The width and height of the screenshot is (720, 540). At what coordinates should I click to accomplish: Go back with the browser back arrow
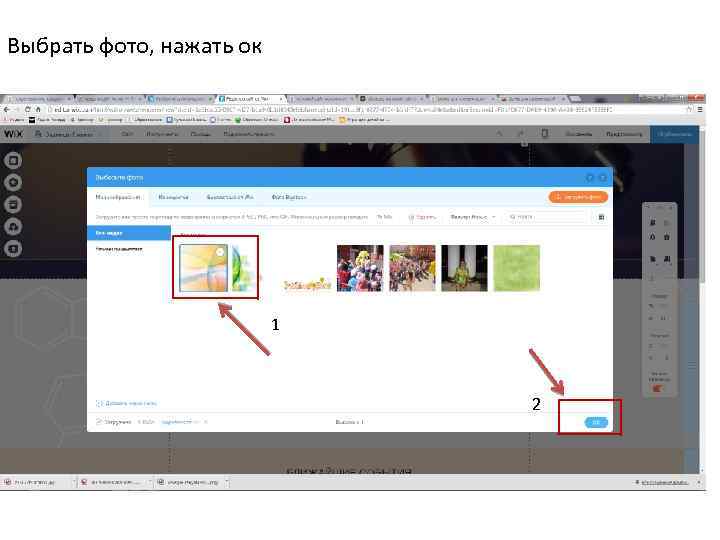click(x=6, y=109)
